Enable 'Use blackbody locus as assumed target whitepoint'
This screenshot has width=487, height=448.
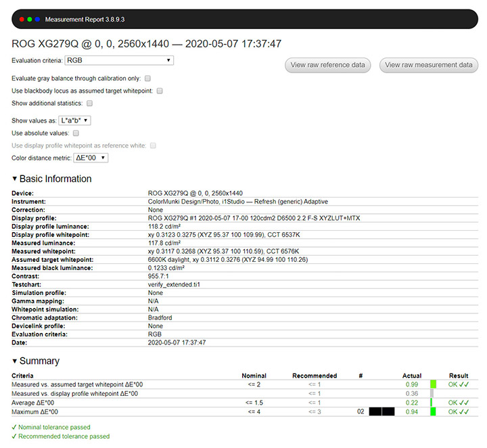pos(160,91)
